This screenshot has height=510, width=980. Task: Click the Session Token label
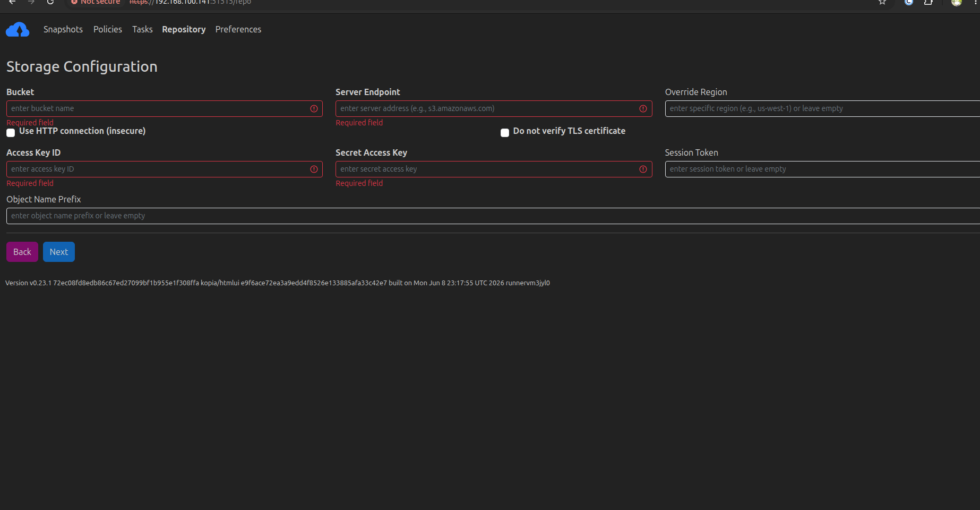click(x=691, y=152)
